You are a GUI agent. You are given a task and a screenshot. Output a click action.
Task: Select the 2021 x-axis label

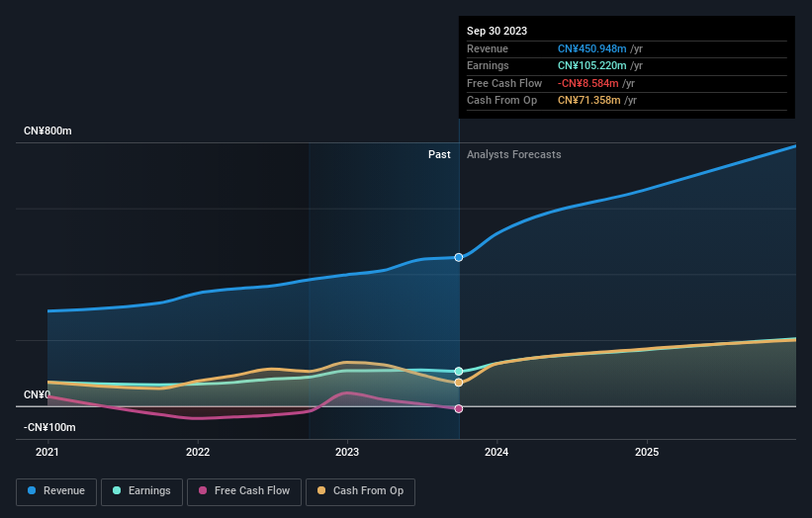point(47,452)
